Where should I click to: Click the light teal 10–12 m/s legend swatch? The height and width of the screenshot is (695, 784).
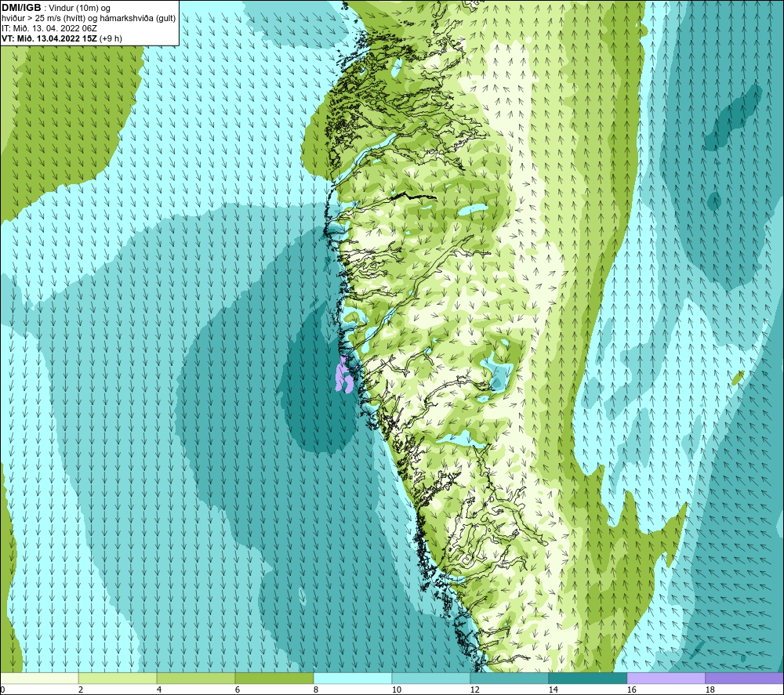pos(431,678)
